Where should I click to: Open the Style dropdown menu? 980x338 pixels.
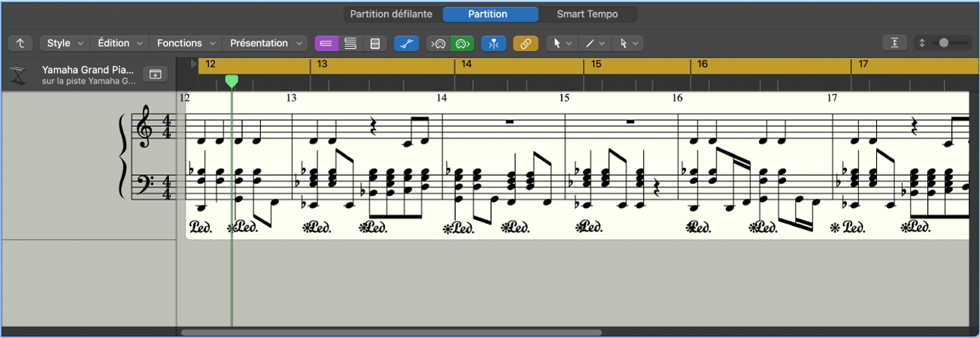(65, 44)
